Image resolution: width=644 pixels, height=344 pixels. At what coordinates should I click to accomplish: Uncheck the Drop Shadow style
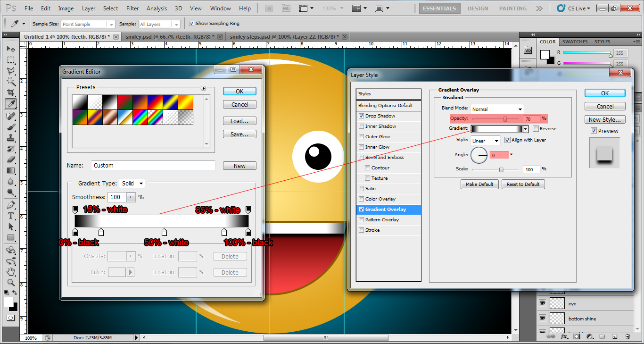(x=361, y=116)
